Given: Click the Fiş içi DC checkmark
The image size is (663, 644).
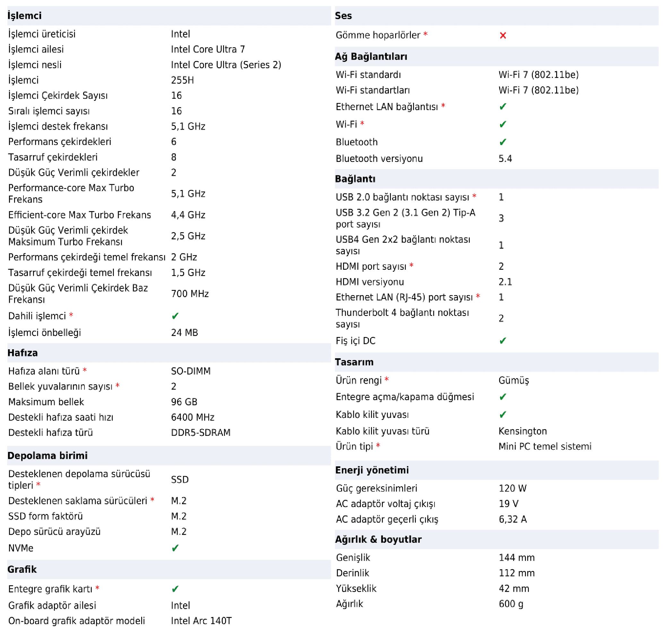Looking at the screenshot, I should tap(503, 341).
